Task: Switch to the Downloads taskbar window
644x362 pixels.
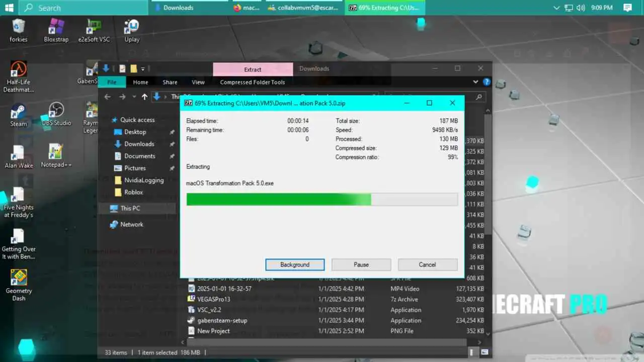Action: point(190,8)
